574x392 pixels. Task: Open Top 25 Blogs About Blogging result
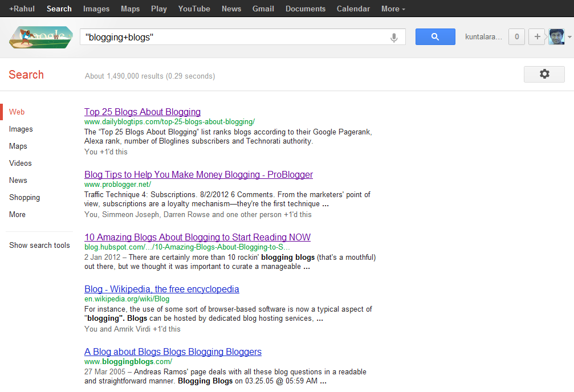(x=143, y=112)
